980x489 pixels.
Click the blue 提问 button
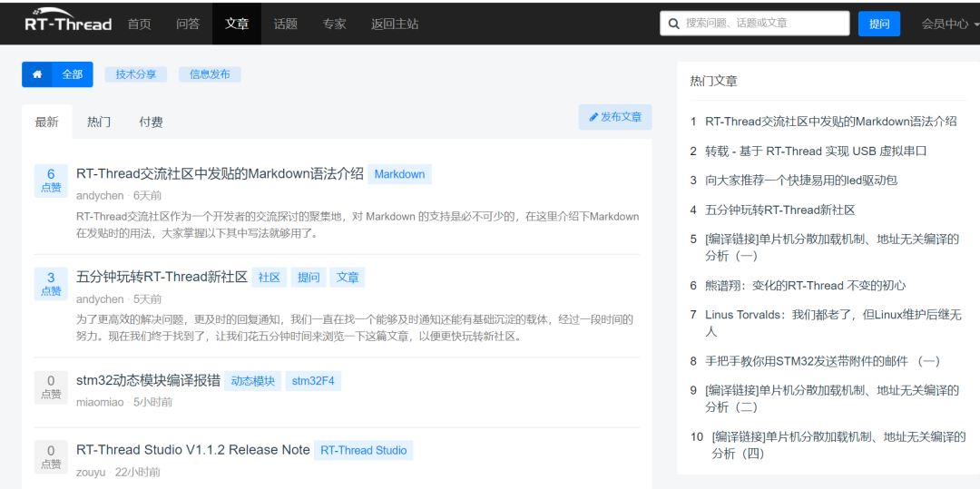(879, 24)
